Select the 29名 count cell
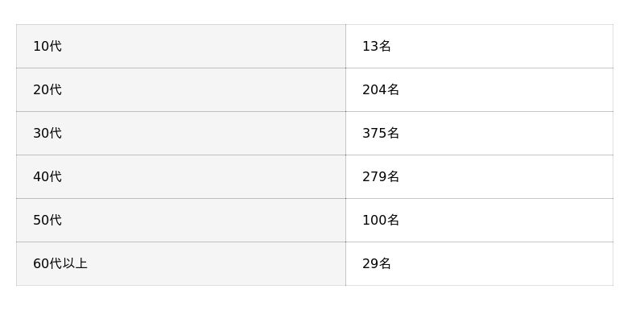 click(479, 264)
